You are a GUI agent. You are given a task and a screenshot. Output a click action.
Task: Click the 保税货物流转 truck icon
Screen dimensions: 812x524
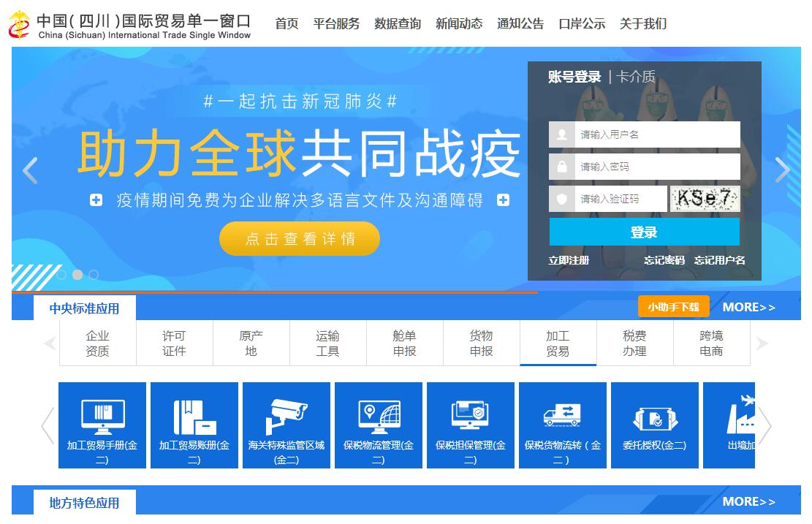coord(562,414)
